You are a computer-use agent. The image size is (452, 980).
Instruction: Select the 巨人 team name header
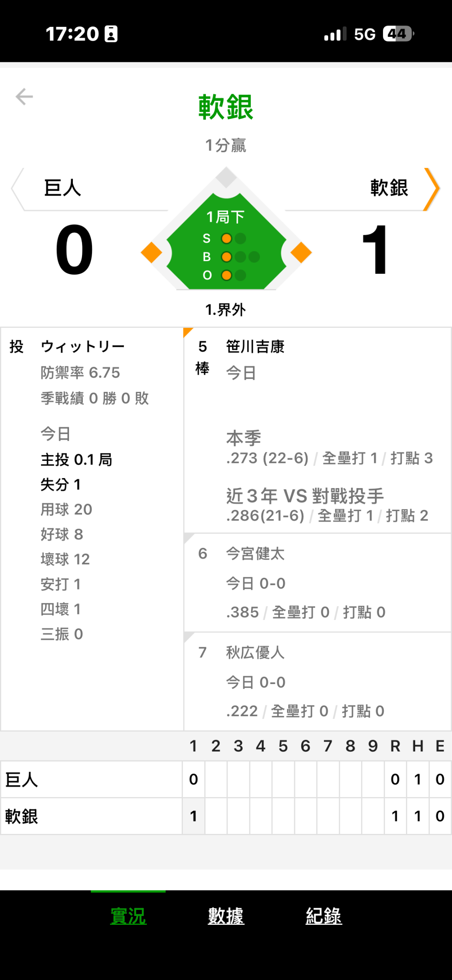[63, 188]
